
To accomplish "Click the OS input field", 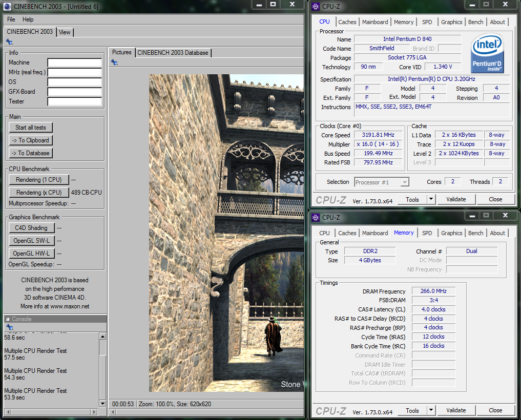I will point(74,82).
